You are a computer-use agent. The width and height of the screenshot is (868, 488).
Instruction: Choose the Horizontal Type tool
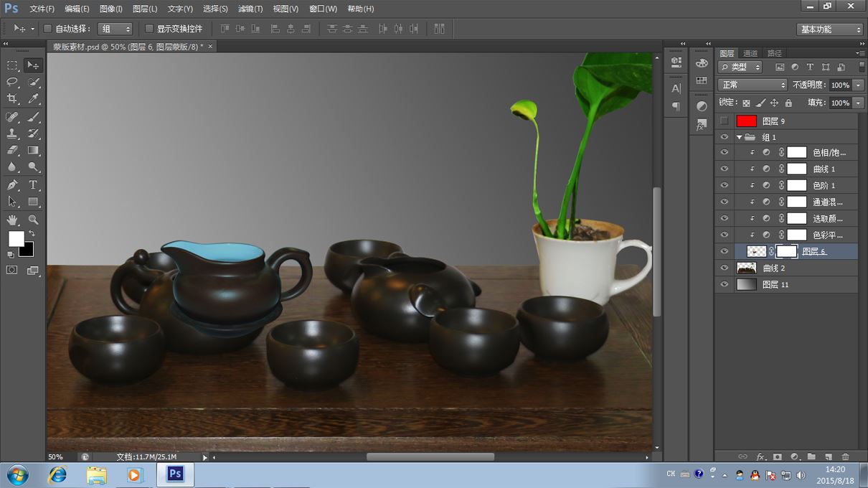33,185
